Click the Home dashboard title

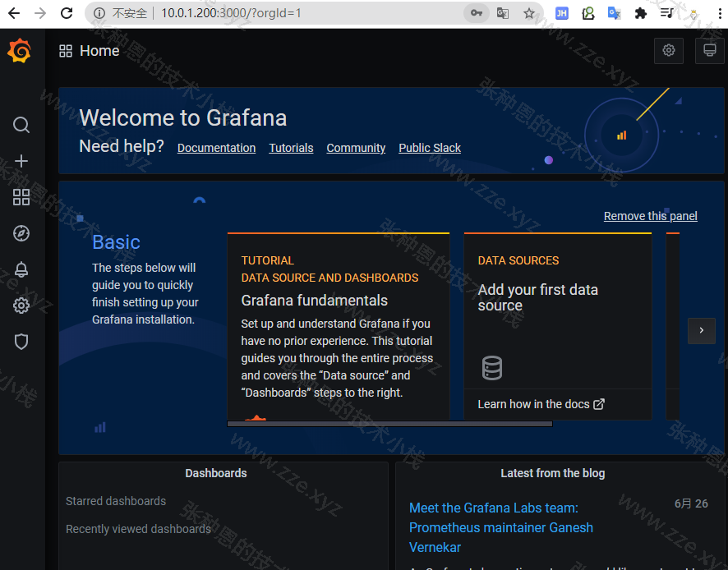[99, 51]
